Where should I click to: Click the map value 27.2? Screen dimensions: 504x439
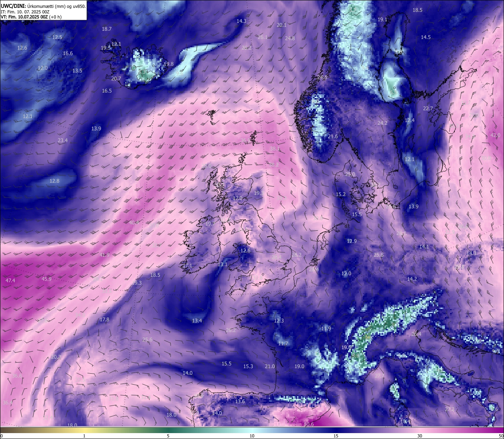(x=450, y=409)
